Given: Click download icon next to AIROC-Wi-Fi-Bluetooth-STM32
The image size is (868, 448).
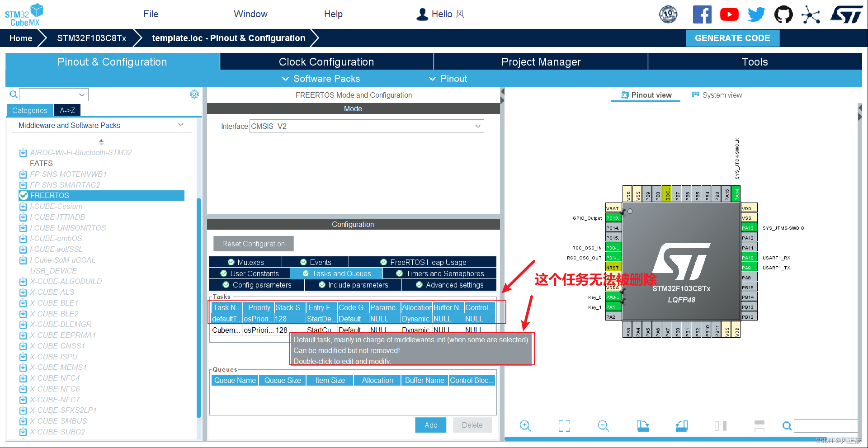Looking at the screenshot, I should click(x=23, y=153).
